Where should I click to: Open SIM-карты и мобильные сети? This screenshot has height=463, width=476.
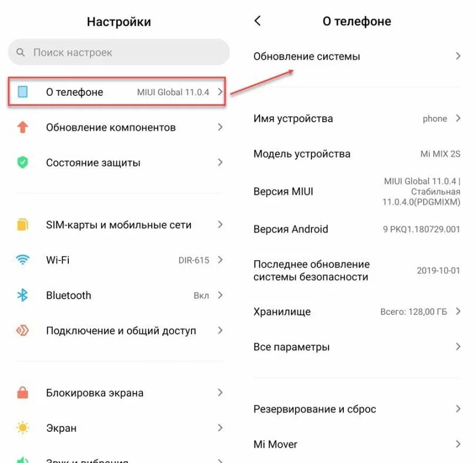tap(119, 224)
